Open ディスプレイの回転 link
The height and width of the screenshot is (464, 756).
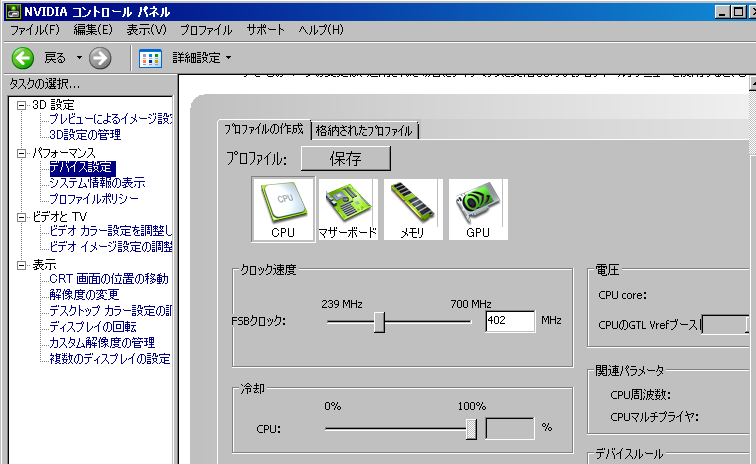click(x=93, y=327)
